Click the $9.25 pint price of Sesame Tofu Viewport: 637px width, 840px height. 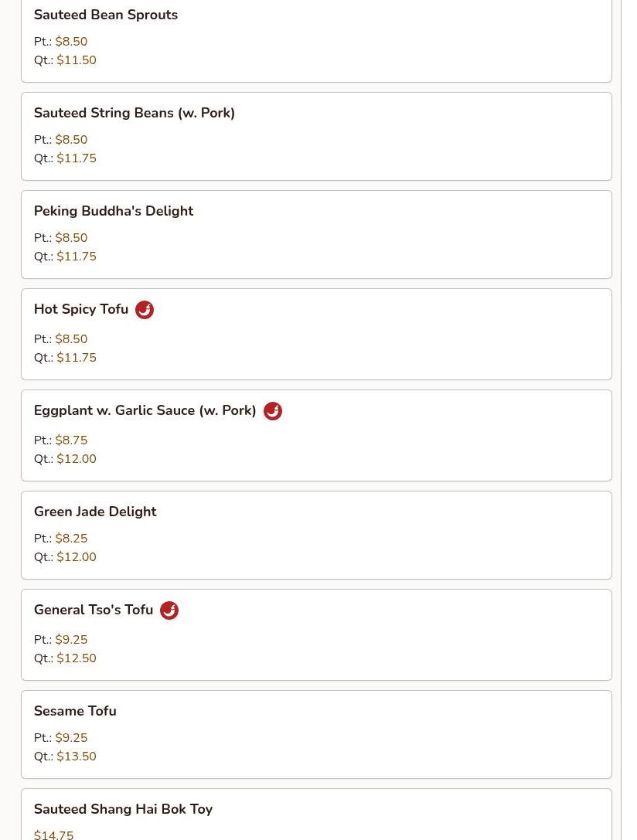(x=71, y=738)
